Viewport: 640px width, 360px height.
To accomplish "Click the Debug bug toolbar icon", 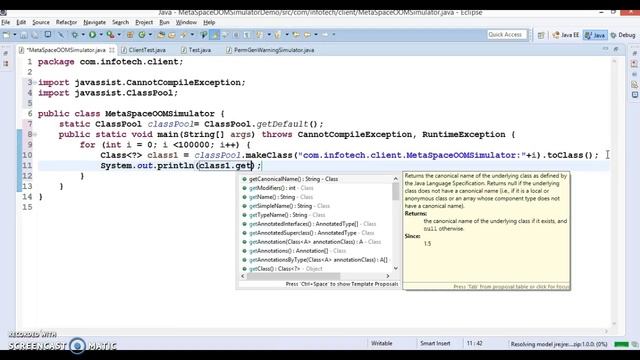I will coord(75,35).
